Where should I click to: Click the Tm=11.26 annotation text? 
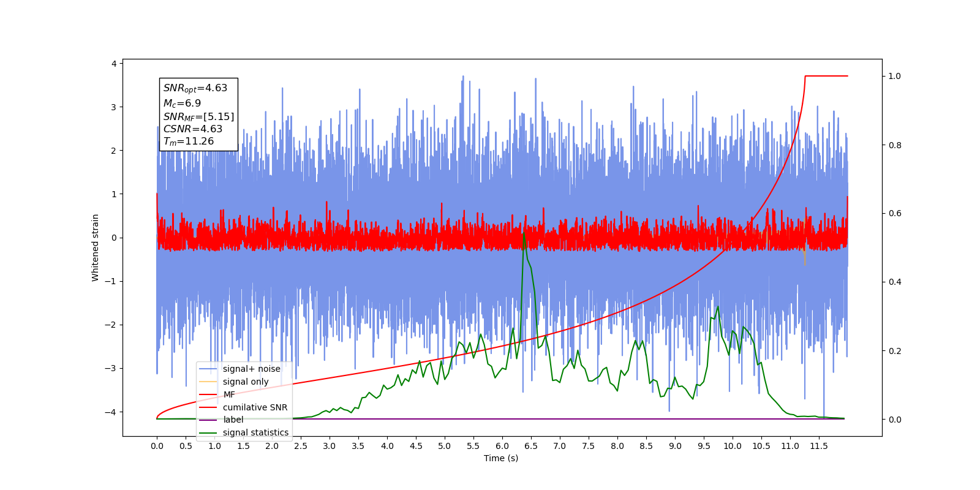click(189, 141)
